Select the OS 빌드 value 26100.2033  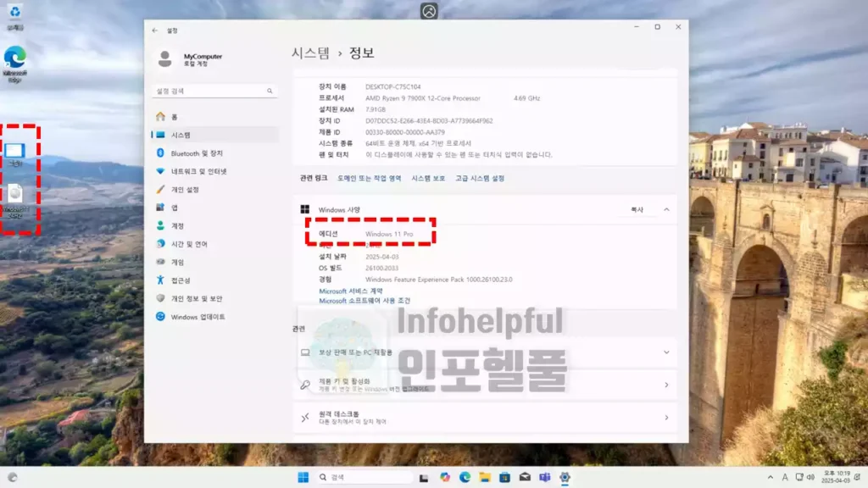tap(381, 269)
